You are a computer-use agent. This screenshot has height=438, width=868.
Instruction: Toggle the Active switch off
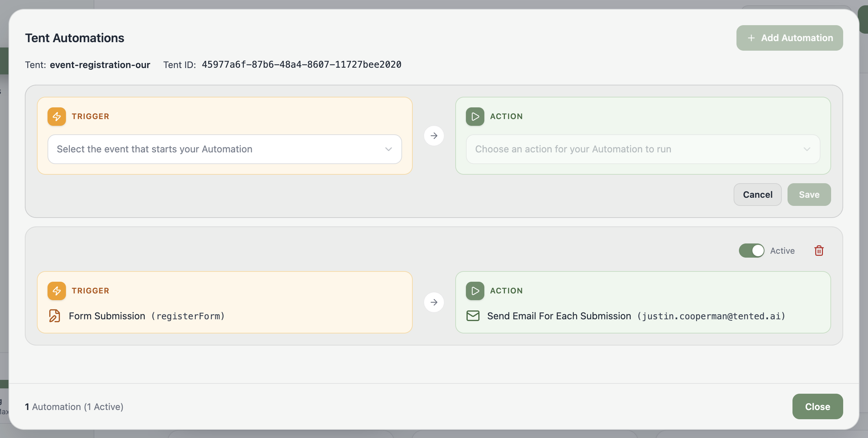click(751, 251)
